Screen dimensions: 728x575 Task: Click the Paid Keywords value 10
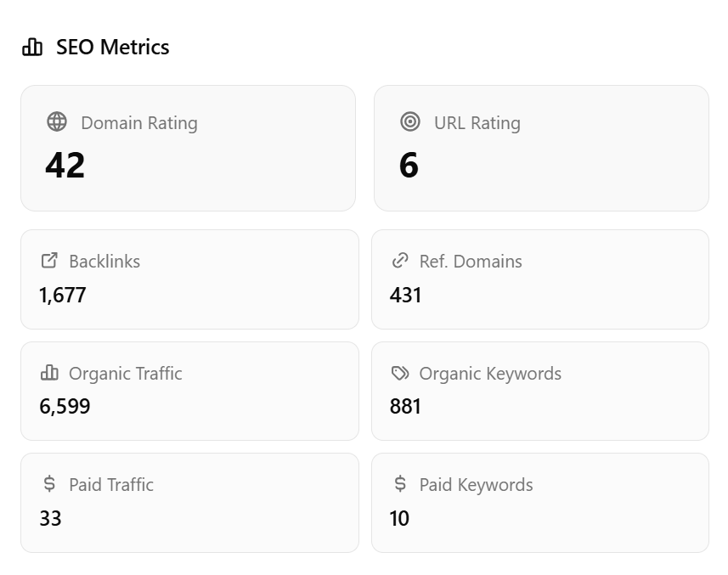point(399,518)
